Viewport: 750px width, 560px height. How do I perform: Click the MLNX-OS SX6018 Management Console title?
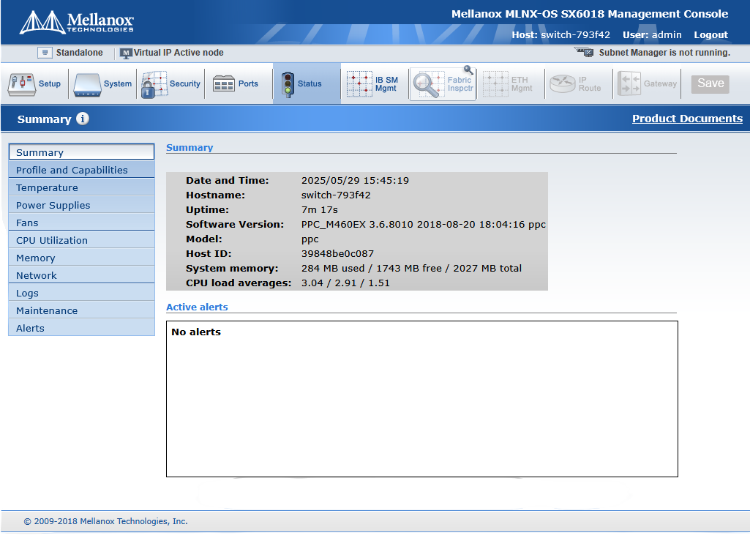[590, 14]
